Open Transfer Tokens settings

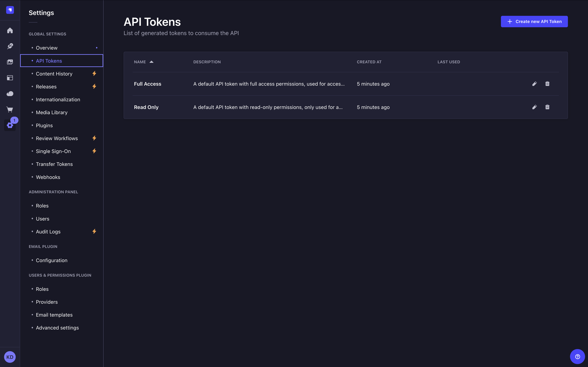click(x=54, y=164)
